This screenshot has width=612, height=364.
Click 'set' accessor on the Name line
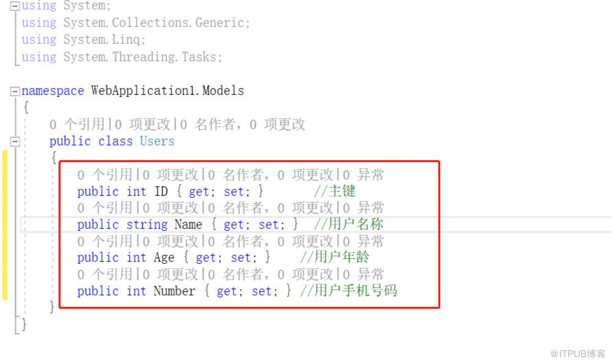coord(269,225)
